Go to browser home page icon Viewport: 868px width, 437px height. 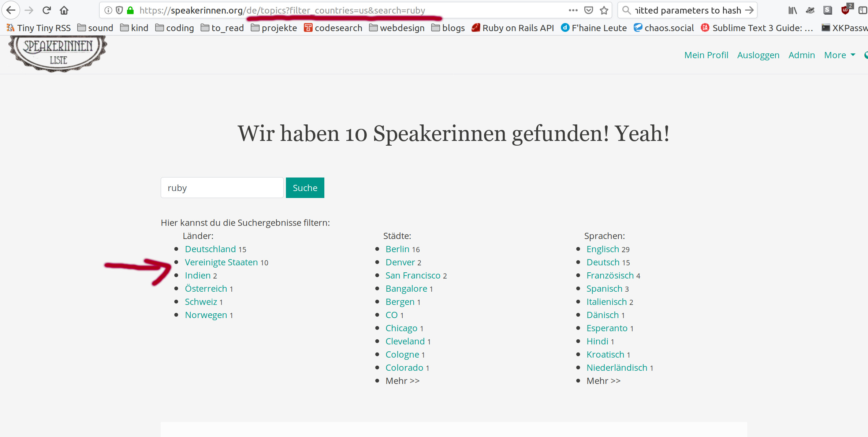64,10
